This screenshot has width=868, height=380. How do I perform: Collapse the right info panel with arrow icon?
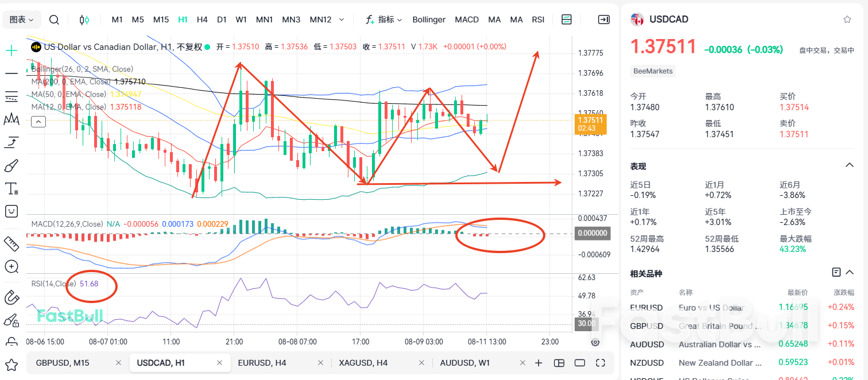pyautogui.click(x=603, y=19)
